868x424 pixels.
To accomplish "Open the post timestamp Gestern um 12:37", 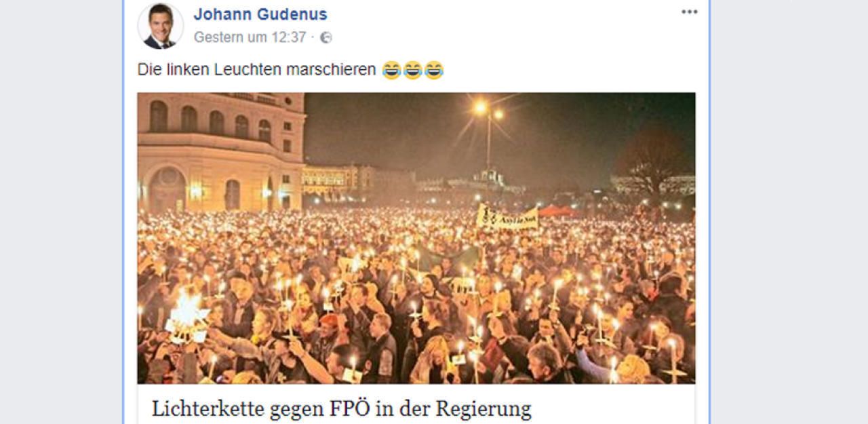I will pos(250,37).
